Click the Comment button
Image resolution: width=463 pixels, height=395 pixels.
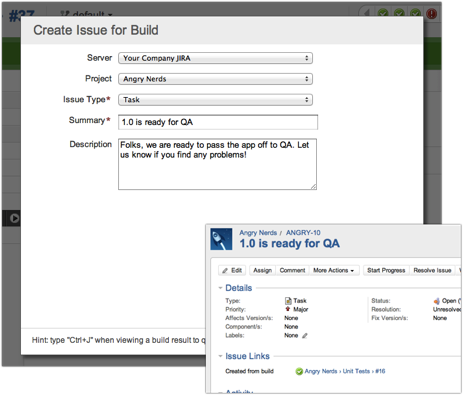pyautogui.click(x=292, y=270)
